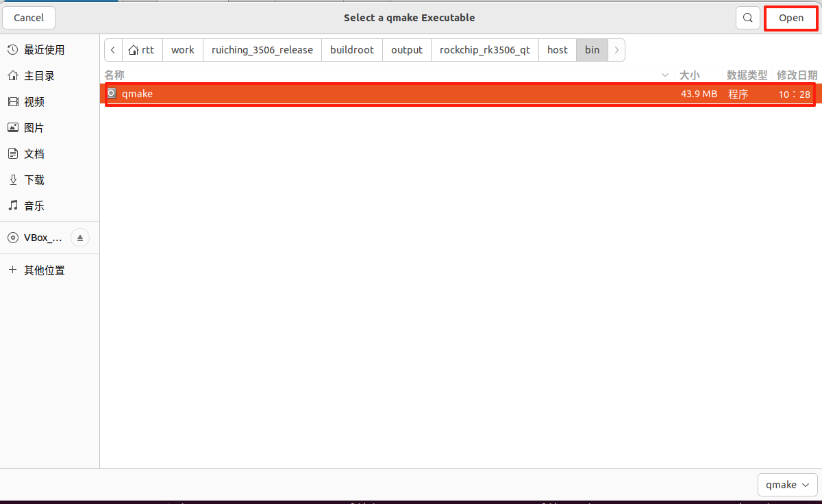
Task: Navigate to rockchip_rk3506_qt path segment
Action: tap(484, 50)
